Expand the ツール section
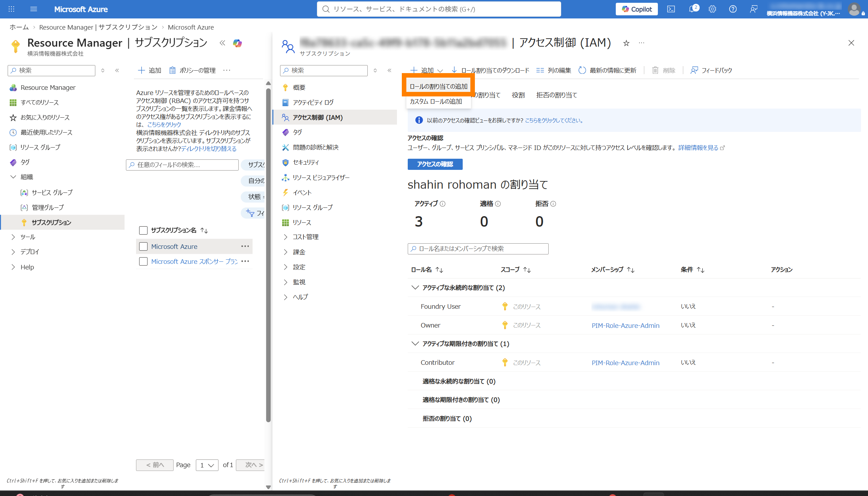The height and width of the screenshot is (496, 868). pyautogui.click(x=13, y=237)
